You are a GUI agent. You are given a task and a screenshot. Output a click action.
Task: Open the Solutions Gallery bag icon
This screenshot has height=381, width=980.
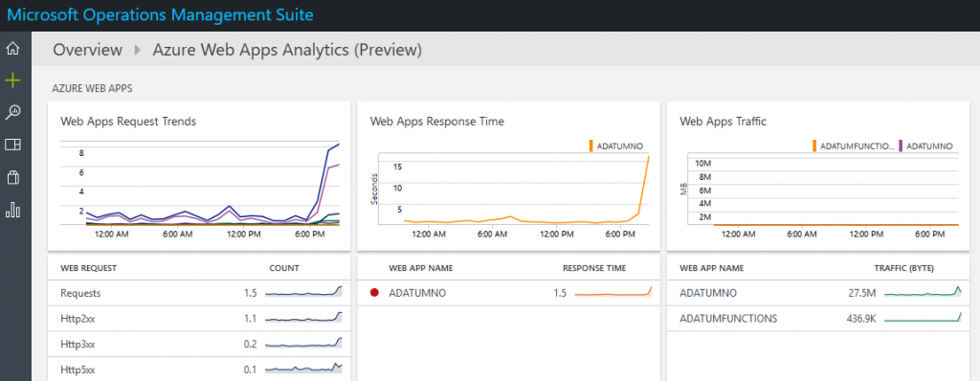(12, 178)
